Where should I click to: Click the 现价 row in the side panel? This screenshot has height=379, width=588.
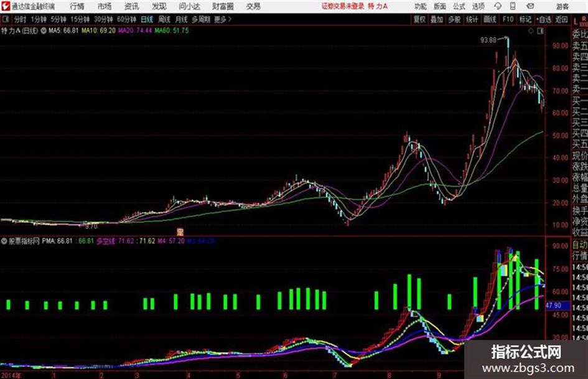[580, 156]
